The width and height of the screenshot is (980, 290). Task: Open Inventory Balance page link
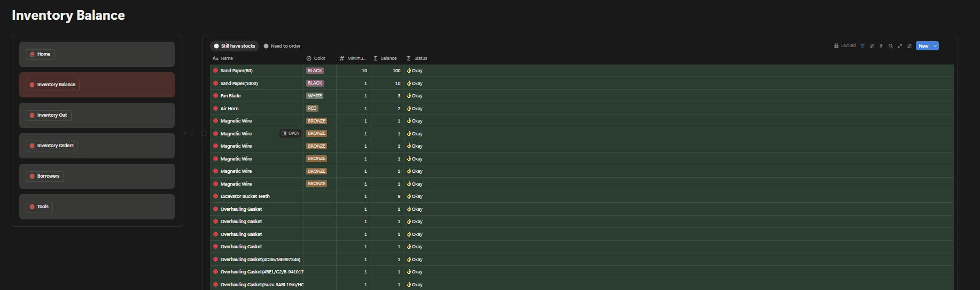click(52, 85)
